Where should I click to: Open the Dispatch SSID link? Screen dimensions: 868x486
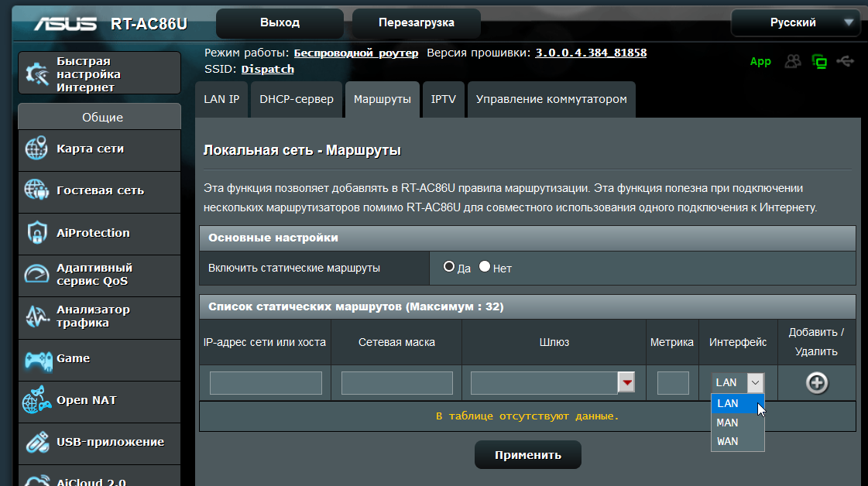(267, 69)
